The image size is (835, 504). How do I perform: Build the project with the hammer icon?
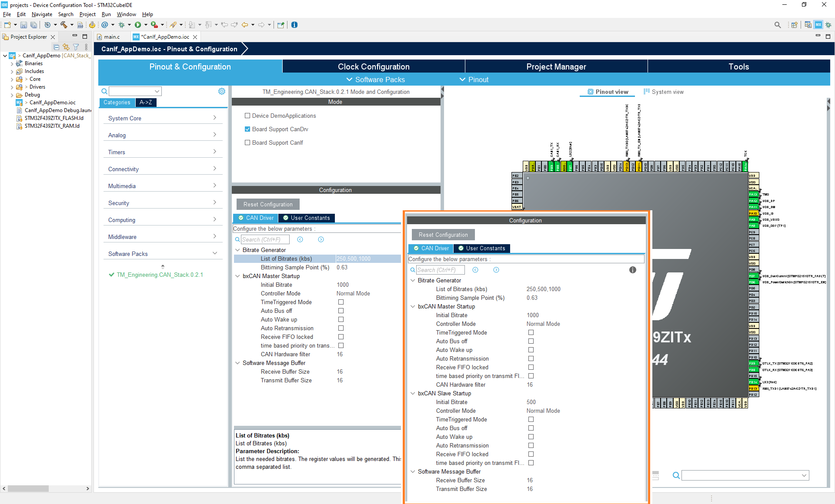(x=64, y=25)
